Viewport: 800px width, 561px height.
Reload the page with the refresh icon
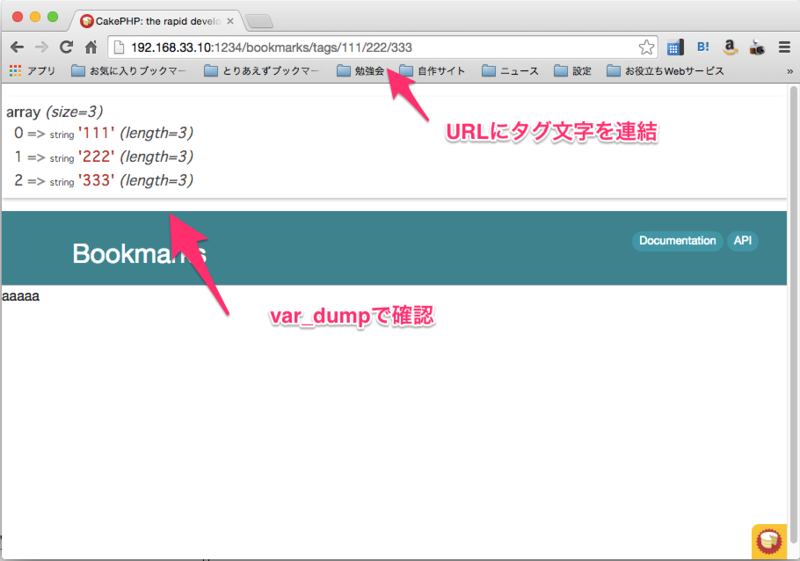66,47
